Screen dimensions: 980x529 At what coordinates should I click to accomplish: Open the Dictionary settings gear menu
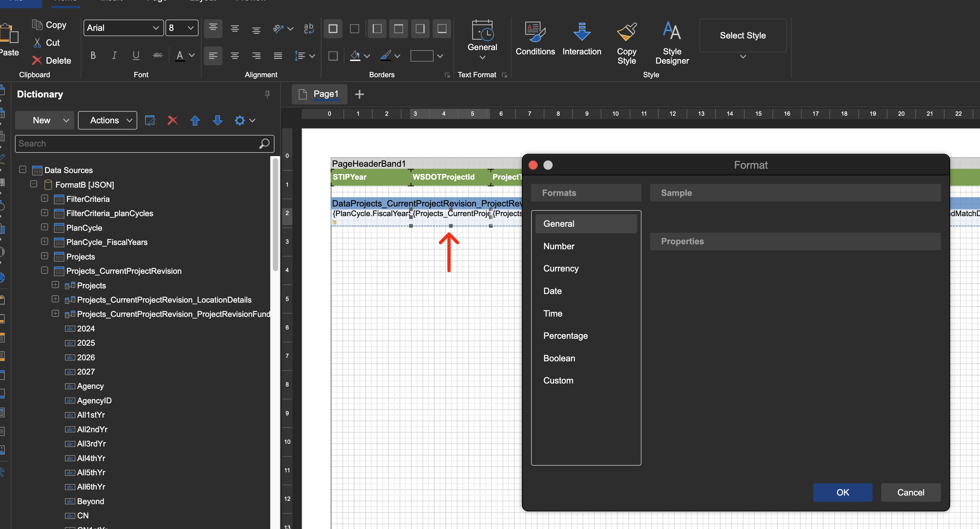tap(244, 120)
